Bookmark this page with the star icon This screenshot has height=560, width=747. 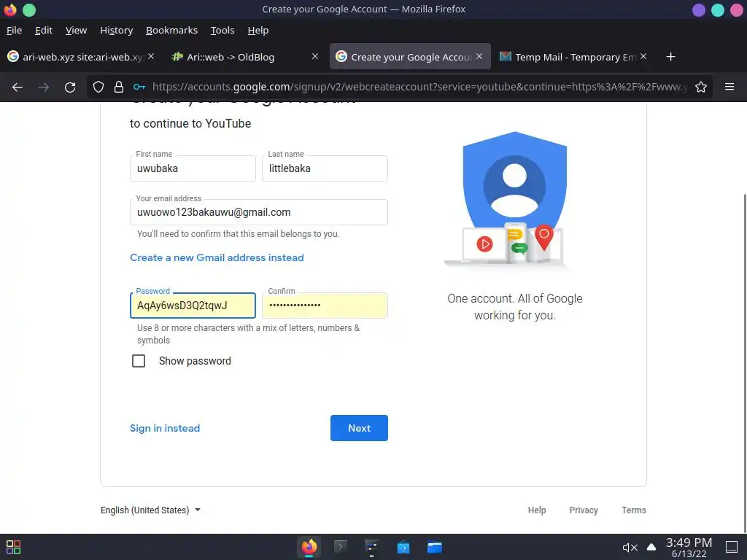[x=701, y=87]
